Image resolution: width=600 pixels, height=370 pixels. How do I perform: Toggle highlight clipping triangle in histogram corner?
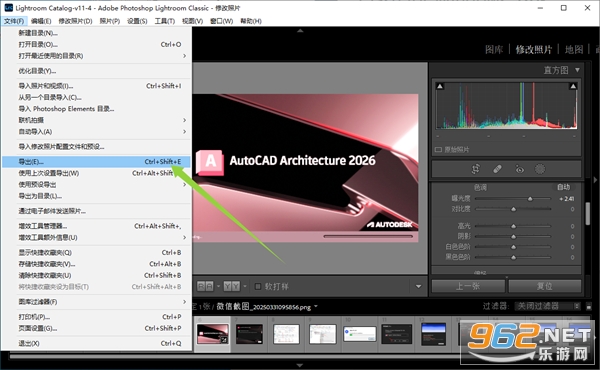pyautogui.click(x=573, y=86)
